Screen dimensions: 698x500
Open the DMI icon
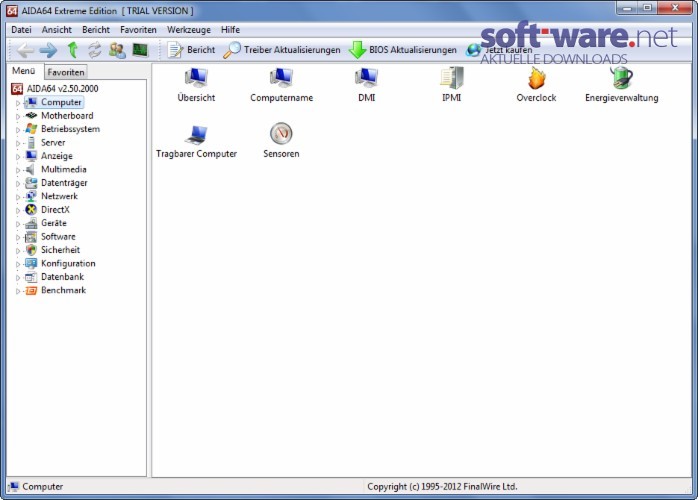click(x=366, y=85)
